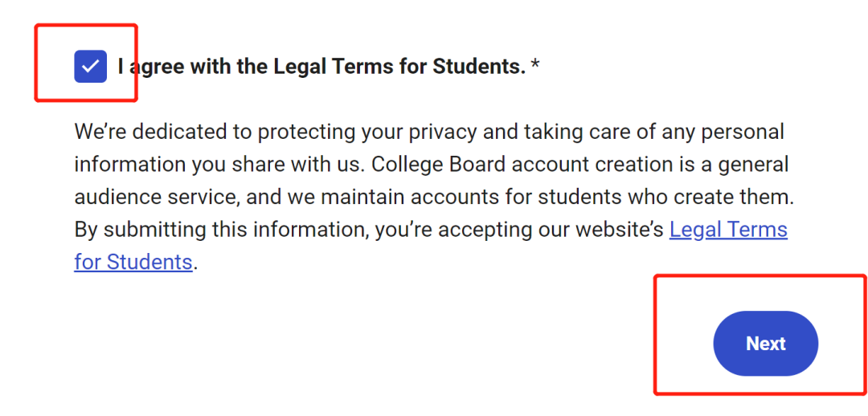This screenshot has width=868, height=416.
Task: Deselect the checked agreement box
Action: 90,67
